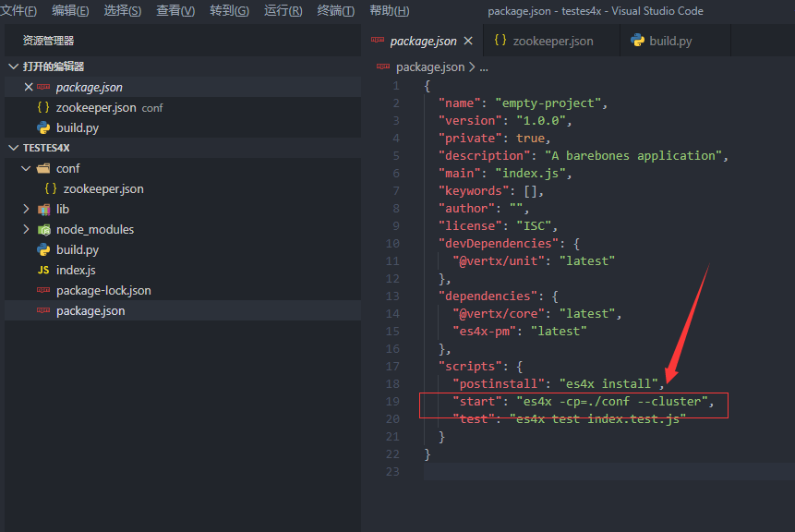
Task: Click the node_modules folder icon
Action: [x=43, y=229]
